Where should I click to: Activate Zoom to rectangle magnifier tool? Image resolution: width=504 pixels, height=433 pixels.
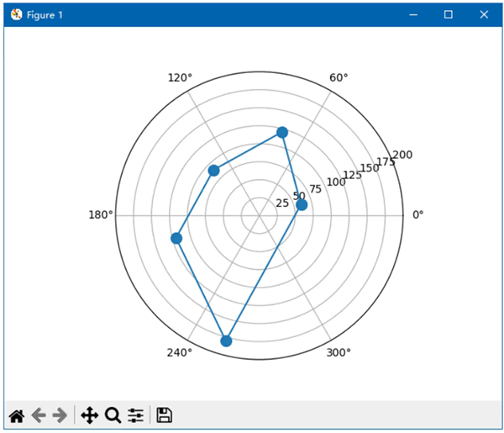click(113, 415)
